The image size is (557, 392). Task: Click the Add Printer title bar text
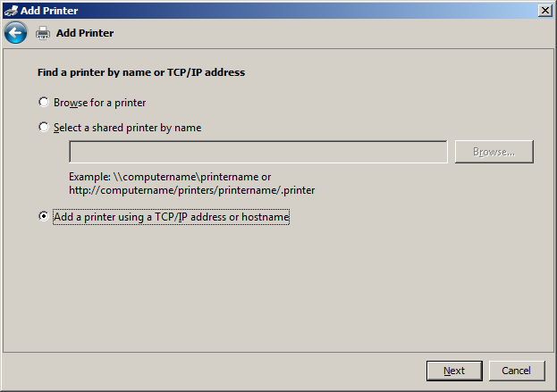click(x=49, y=11)
